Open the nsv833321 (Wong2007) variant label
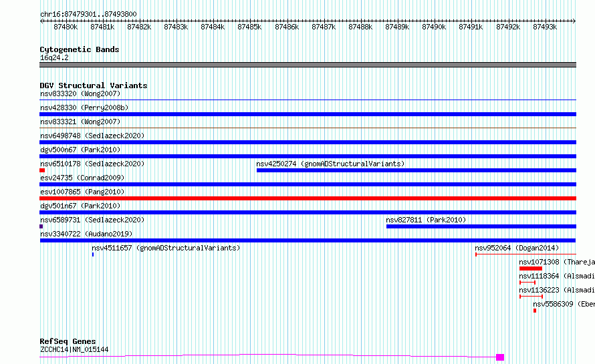The height and width of the screenshot is (364, 595). 80,122
